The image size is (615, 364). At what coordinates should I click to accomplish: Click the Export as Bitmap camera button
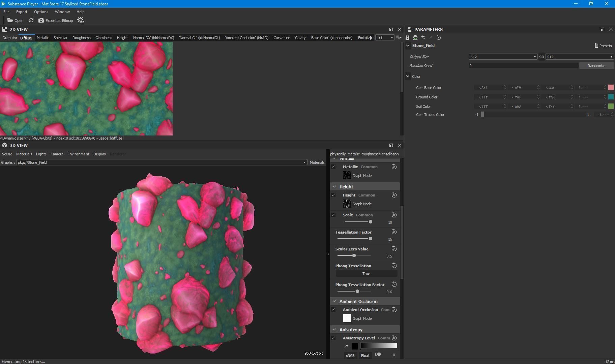(56, 21)
